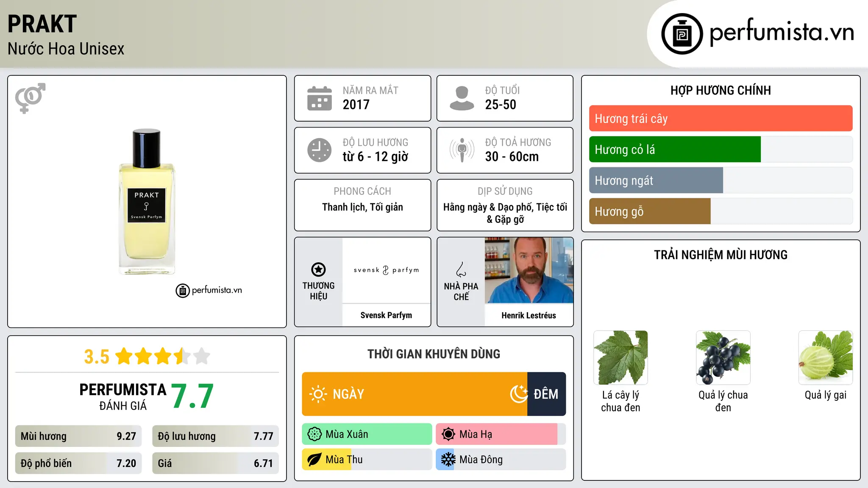The width and height of the screenshot is (868, 488).
Task: Click the half-filled fourth rating star
Action: coord(182,356)
